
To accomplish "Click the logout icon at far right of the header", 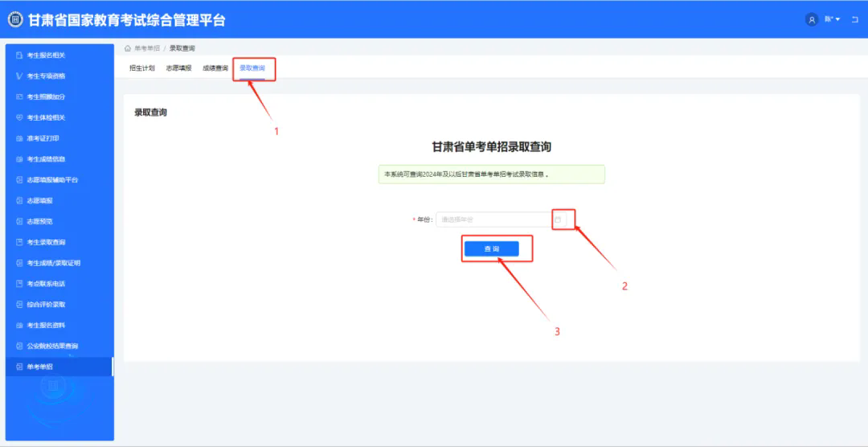I will pos(854,19).
